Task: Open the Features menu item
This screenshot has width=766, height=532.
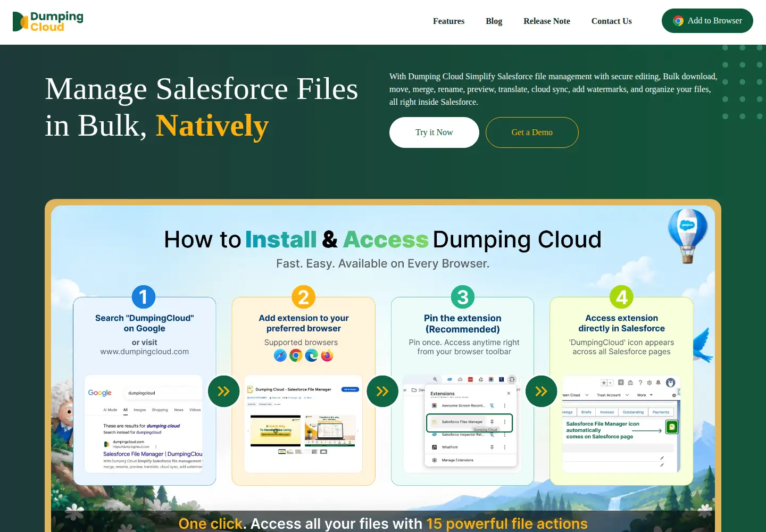Action: click(448, 21)
